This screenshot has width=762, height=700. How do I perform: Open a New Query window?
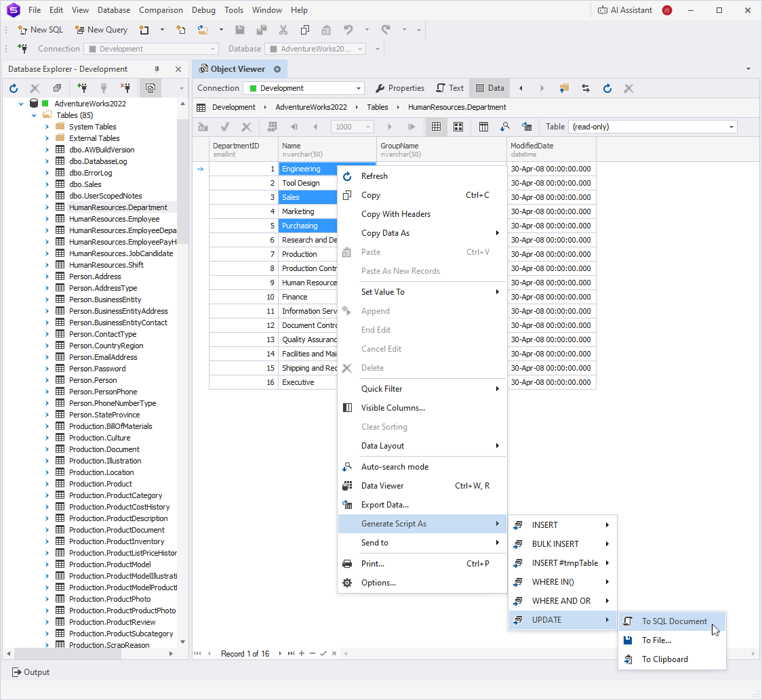click(x=100, y=29)
